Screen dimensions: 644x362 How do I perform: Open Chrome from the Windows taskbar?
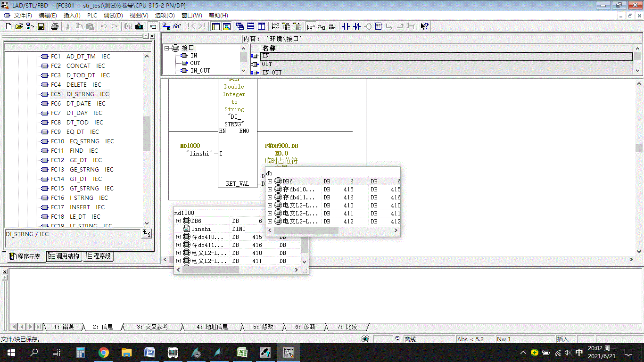click(104, 353)
